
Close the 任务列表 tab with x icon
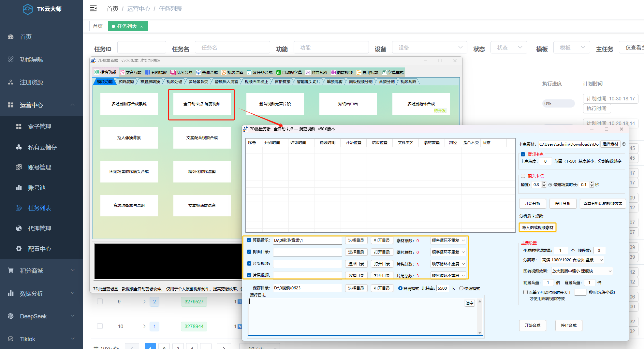(142, 26)
